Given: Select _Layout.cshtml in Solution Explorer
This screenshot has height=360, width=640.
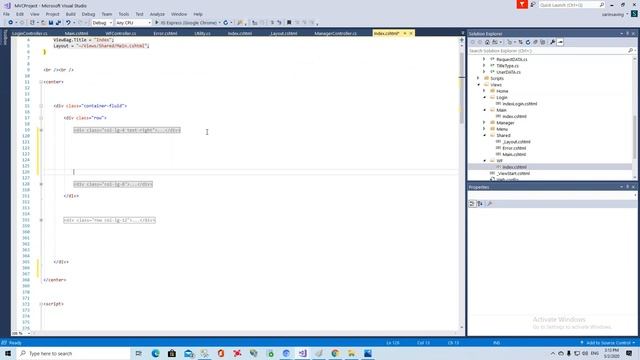Looking at the screenshot, I should (x=516, y=142).
